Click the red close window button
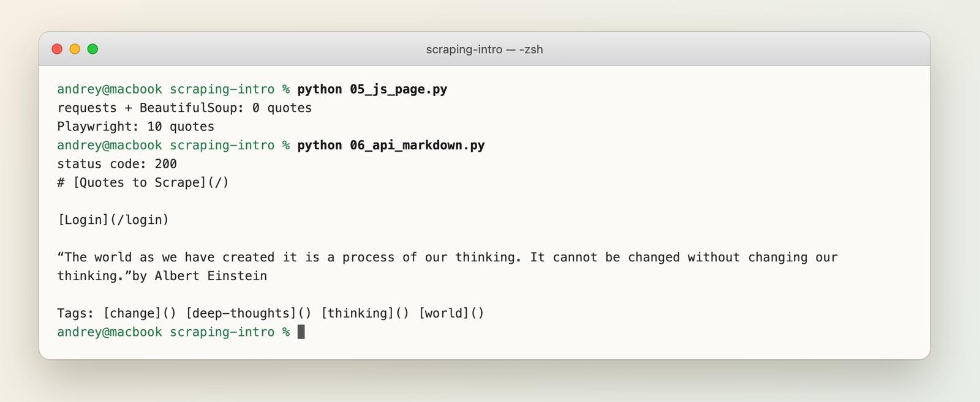The height and width of the screenshot is (402, 980). (x=57, y=49)
